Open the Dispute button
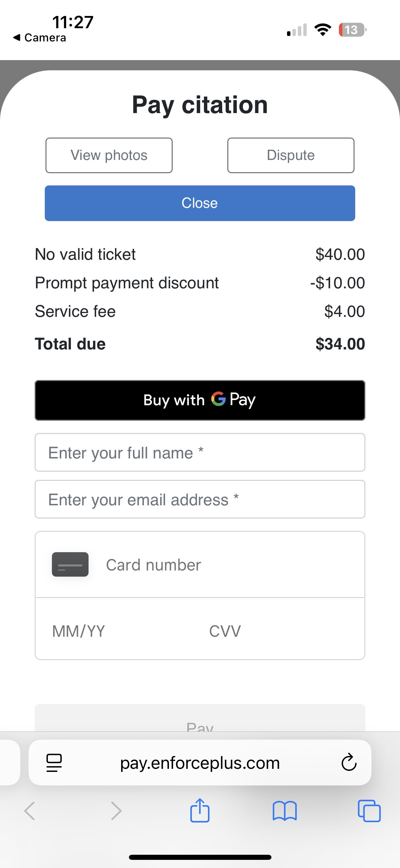This screenshot has width=400, height=868. click(x=291, y=156)
